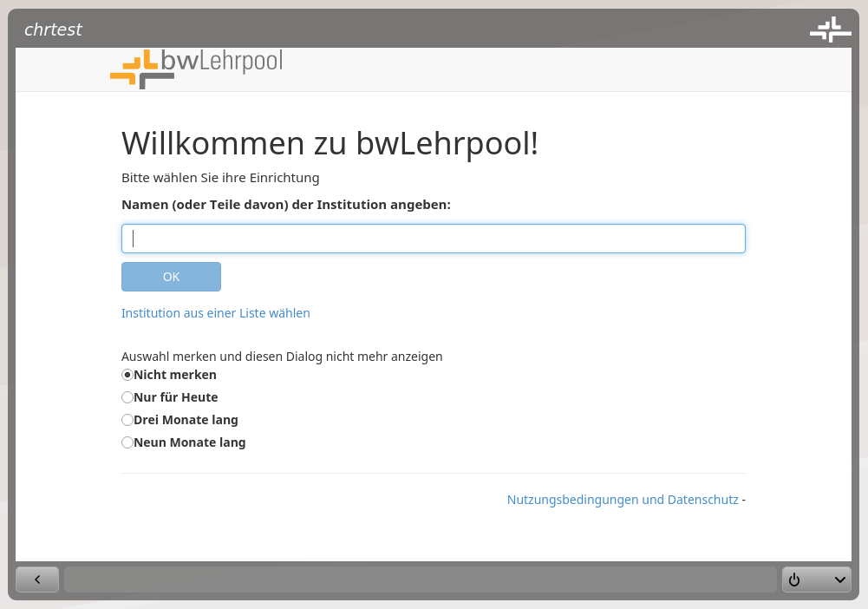This screenshot has height=609, width=868.
Task: Open the shutdown options chevron
Action: [x=839, y=580]
